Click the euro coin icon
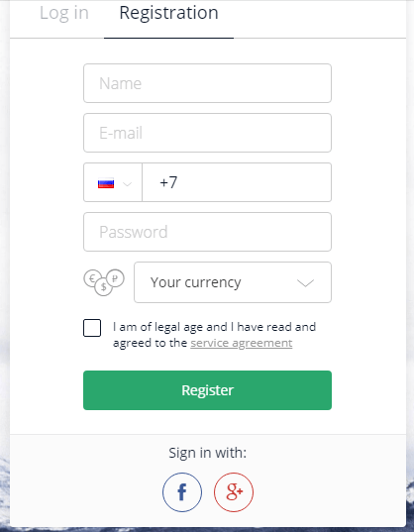 pos(92,278)
